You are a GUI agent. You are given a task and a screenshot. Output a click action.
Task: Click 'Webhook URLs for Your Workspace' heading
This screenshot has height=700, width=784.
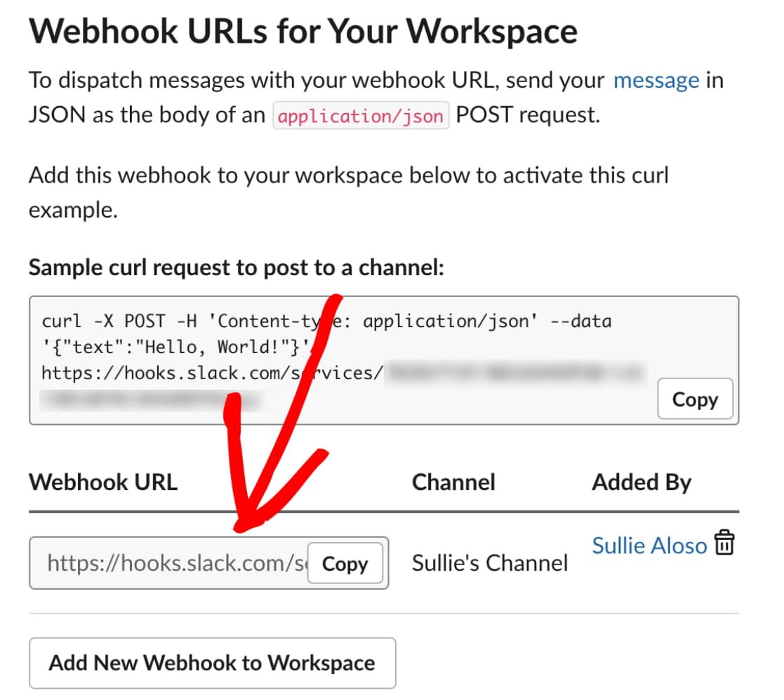[x=303, y=31]
